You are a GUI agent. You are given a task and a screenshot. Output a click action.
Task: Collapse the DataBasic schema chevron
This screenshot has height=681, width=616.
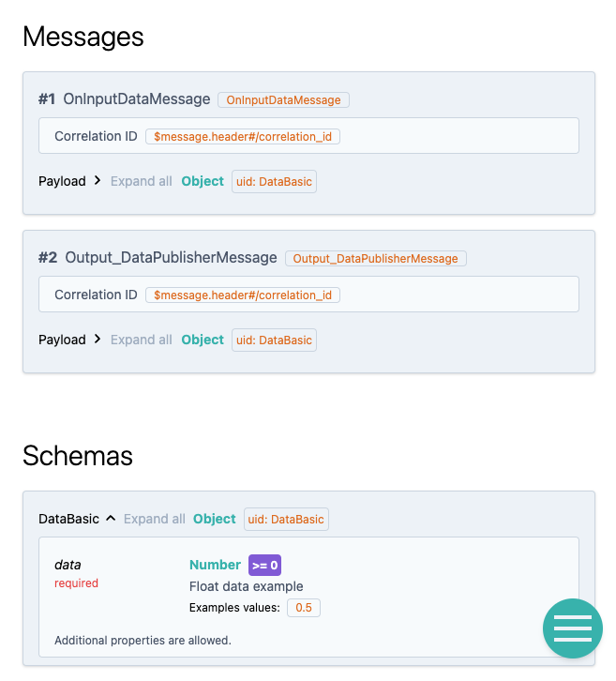111,518
